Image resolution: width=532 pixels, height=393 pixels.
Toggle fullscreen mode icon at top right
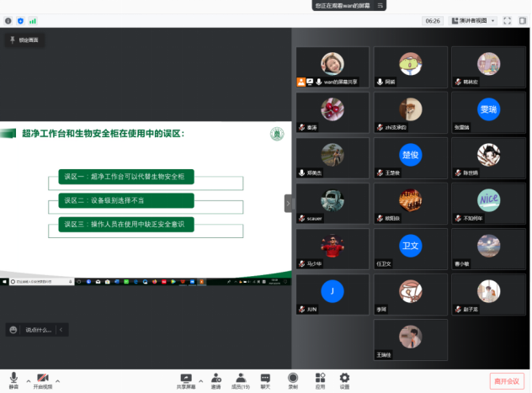[x=508, y=20]
